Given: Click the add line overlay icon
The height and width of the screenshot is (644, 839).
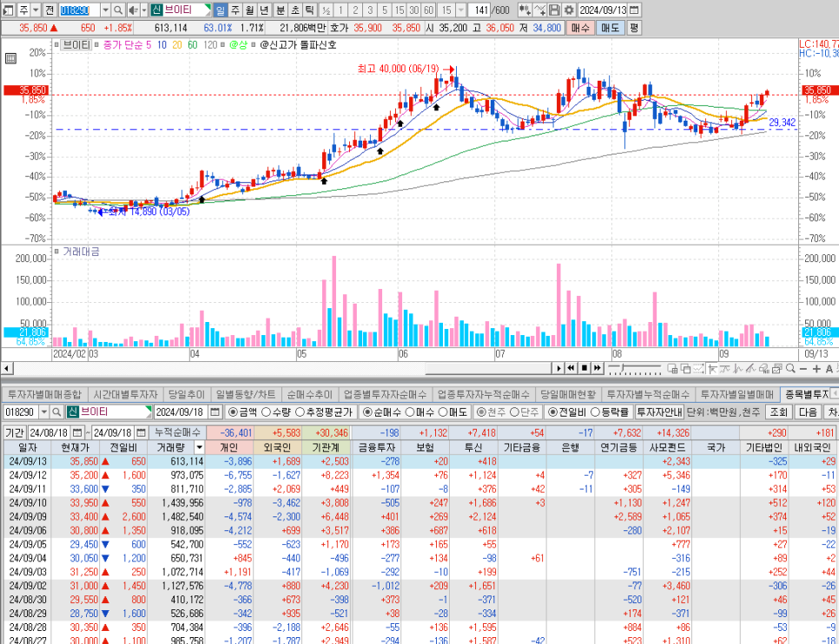Looking at the screenshot, I should coord(540,10).
